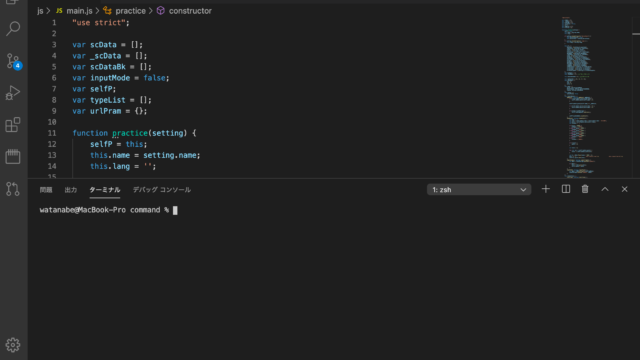This screenshot has height=360, width=640.
Task: Switch to the 出力 tab
Action: click(x=71, y=190)
